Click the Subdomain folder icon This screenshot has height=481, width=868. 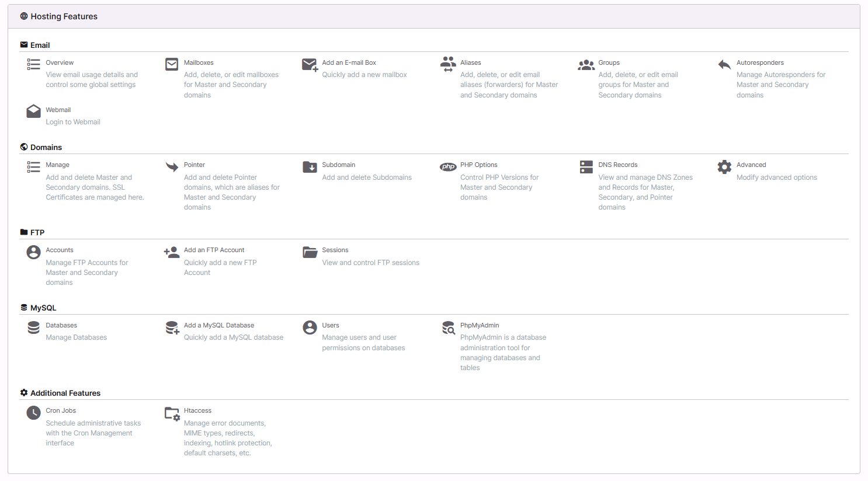pyautogui.click(x=310, y=166)
